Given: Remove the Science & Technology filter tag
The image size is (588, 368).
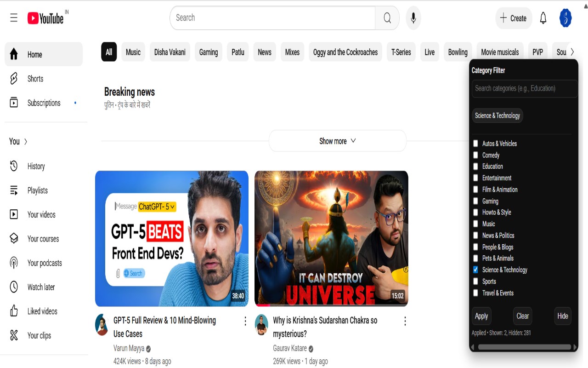Looking at the screenshot, I should pyautogui.click(x=498, y=115).
